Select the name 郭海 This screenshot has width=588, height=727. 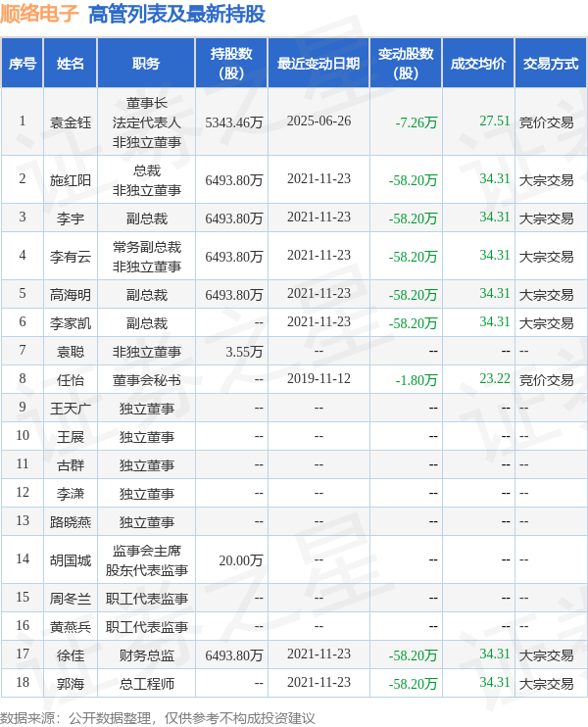71,684
